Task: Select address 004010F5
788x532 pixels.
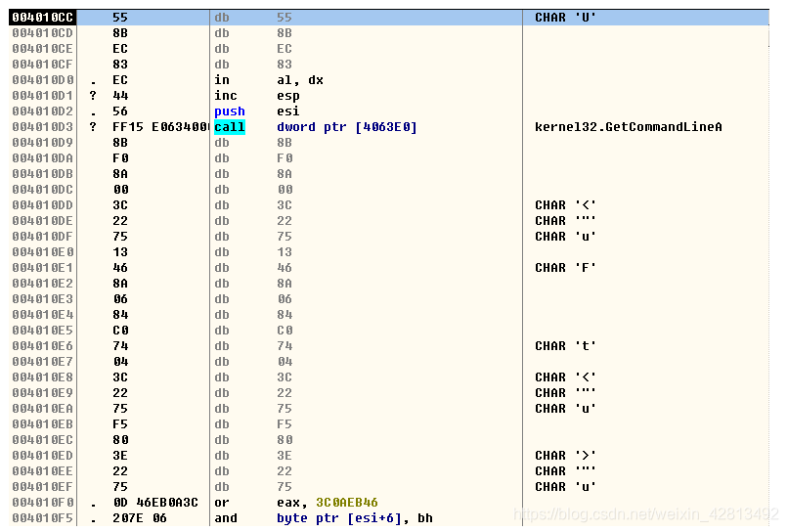Action: tap(43, 518)
